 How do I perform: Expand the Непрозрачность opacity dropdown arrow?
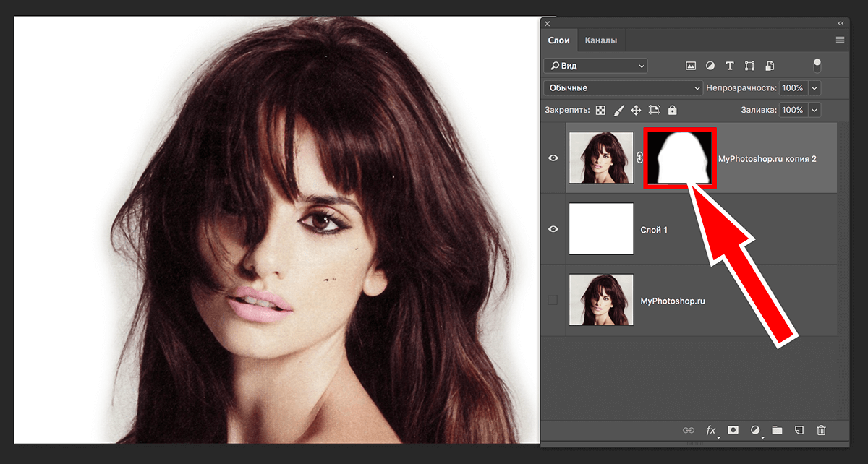point(815,87)
